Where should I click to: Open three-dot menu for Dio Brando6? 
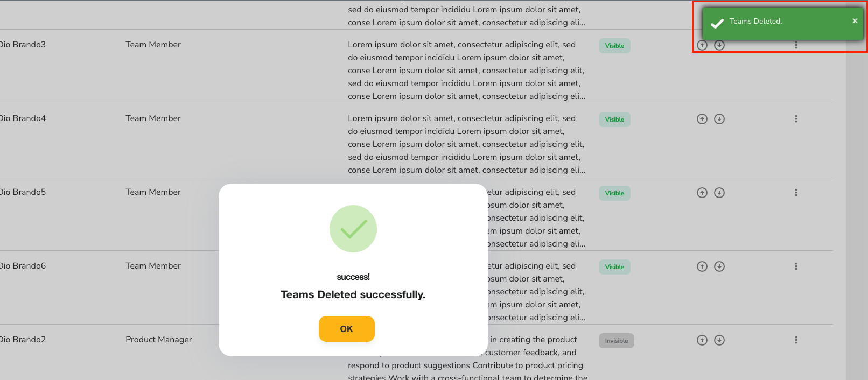(796, 266)
